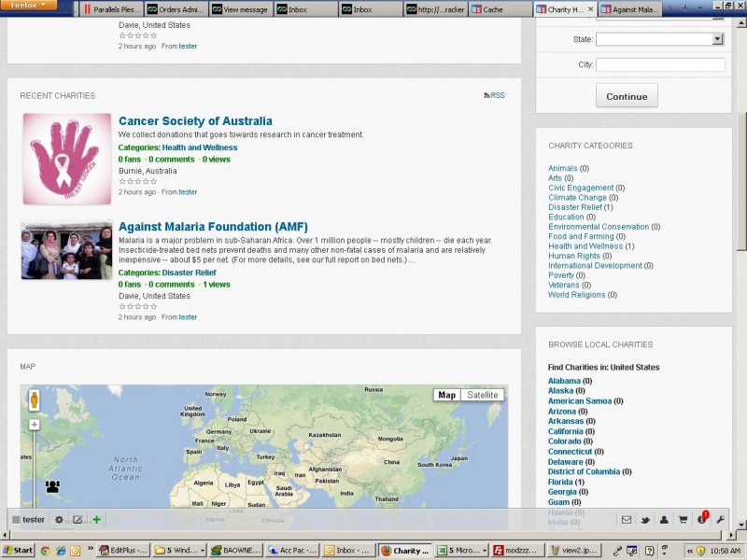Open the user profile icon in the bottom bar

(664, 520)
